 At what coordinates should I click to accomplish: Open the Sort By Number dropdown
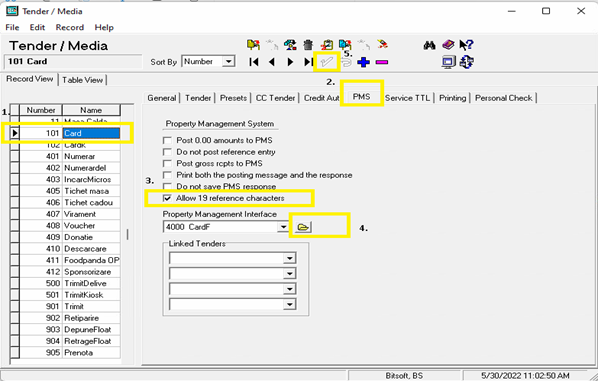228,61
